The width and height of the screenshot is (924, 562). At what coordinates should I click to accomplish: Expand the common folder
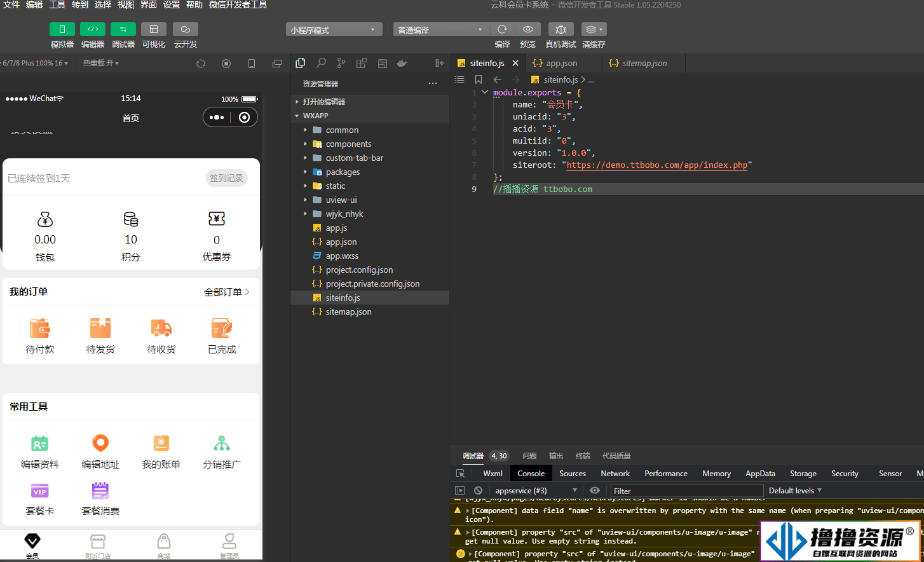click(x=370, y=130)
